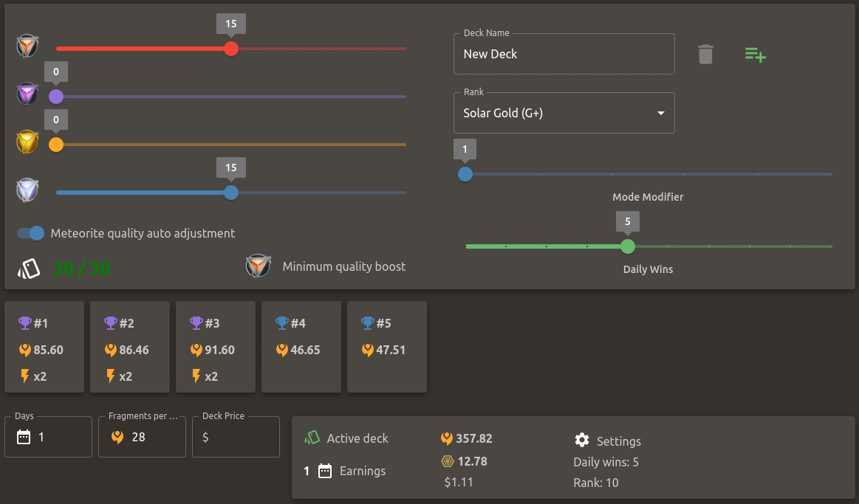Click the Mode Modifier slider handle
This screenshot has height=504, width=859.
pyautogui.click(x=465, y=174)
